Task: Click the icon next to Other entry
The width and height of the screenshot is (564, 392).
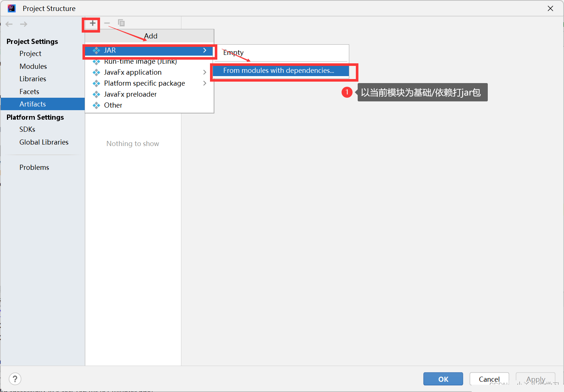Action: coord(96,105)
